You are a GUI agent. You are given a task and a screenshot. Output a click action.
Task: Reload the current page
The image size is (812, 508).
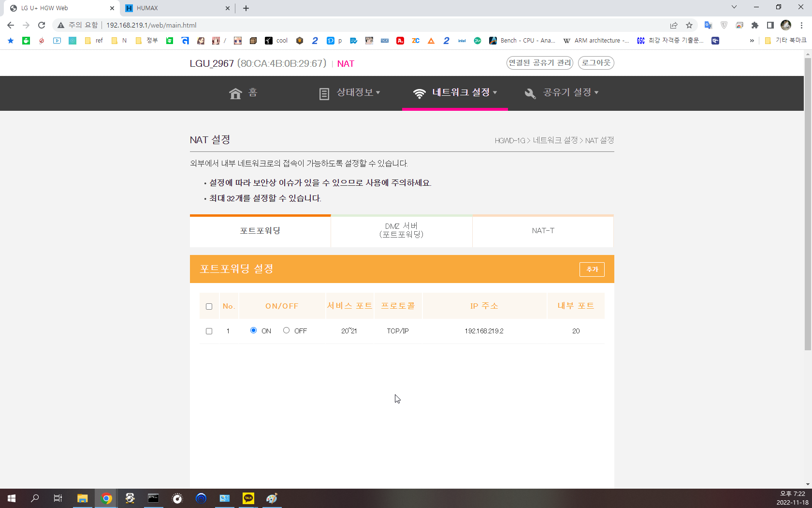[x=42, y=25]
